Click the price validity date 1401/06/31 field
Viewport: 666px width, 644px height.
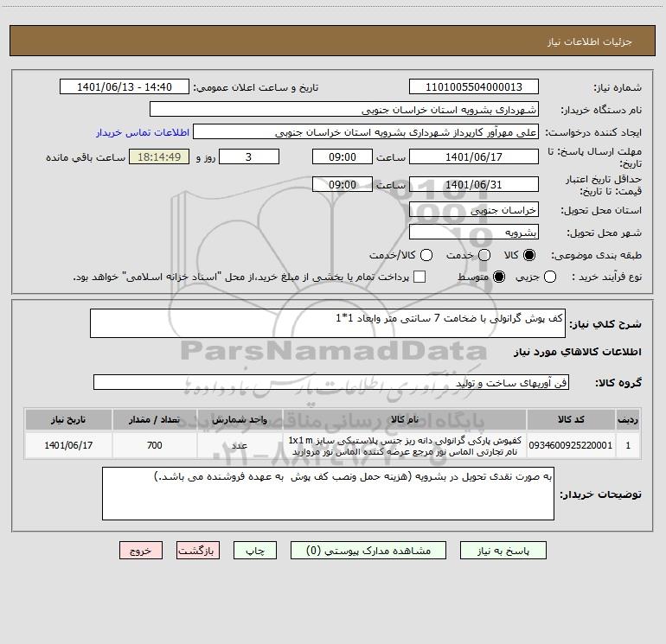pos(474,185)
